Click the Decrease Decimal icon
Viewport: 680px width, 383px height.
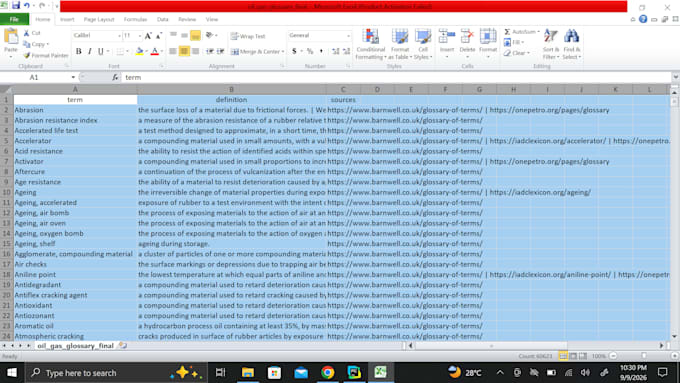[x=346, y=51]
